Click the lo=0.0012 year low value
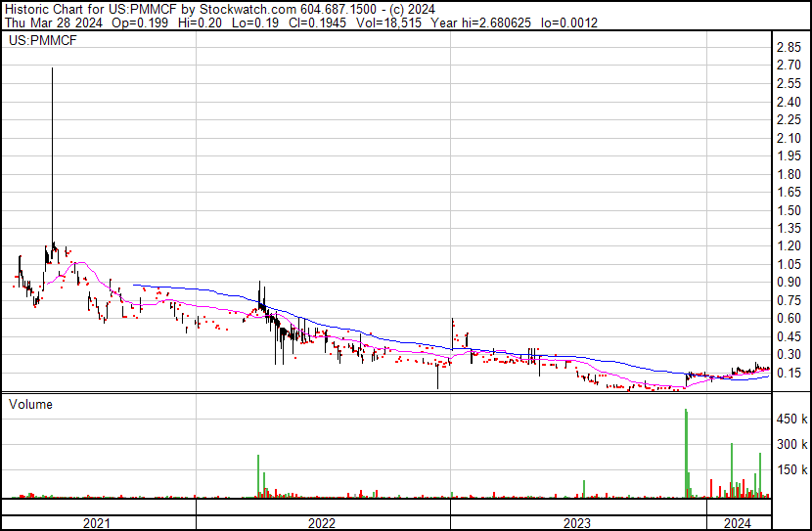Viewport: 812px width, 531px height. point(569,22)
